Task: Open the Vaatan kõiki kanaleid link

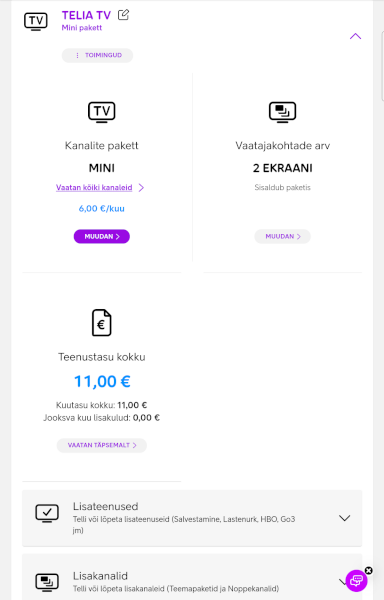Action: (94, 188)
